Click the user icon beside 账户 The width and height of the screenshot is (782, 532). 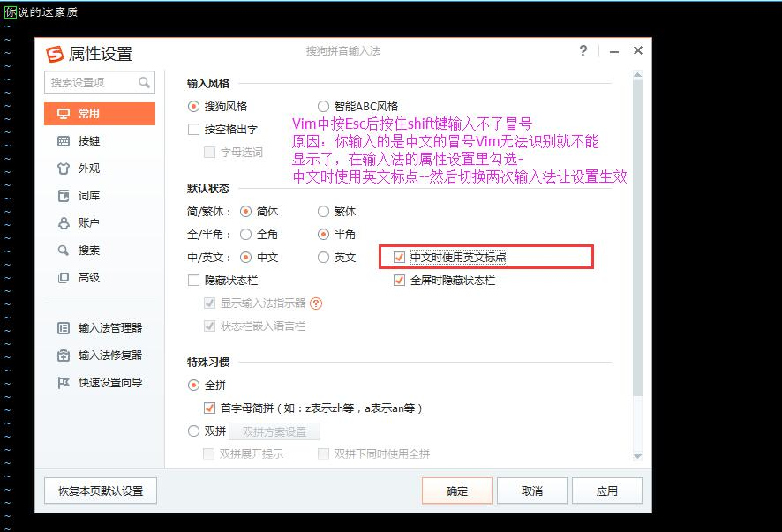(x=64, y=223)
